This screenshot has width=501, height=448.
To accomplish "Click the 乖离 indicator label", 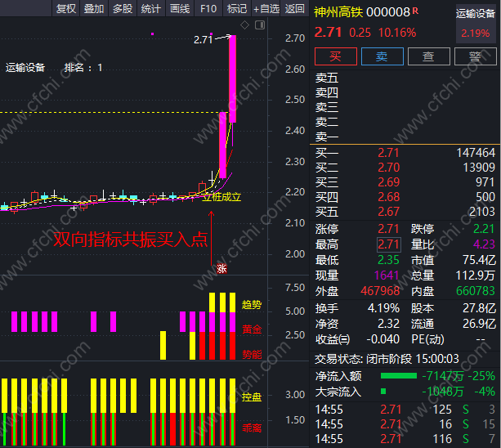I will click(252, 428).
